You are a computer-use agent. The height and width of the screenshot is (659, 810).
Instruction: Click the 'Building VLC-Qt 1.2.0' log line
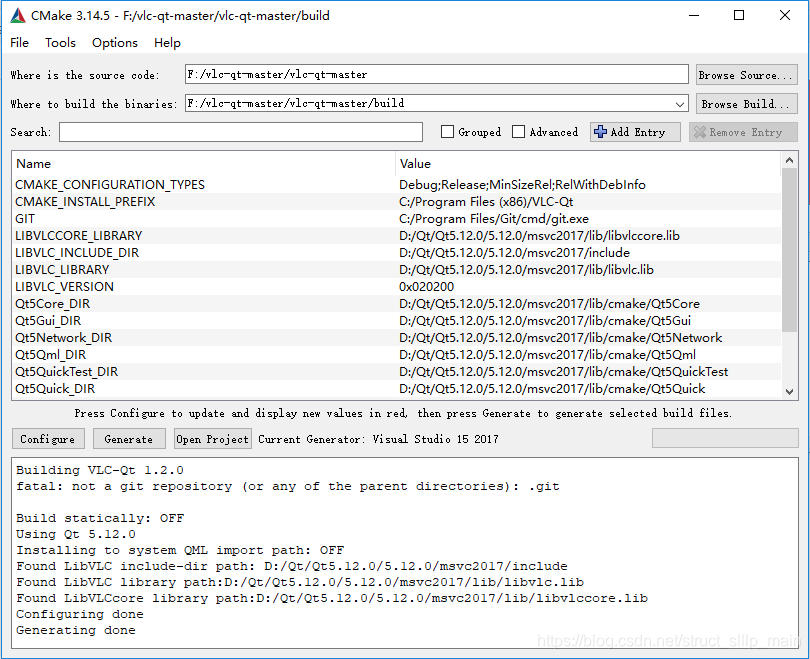point(100,470)
